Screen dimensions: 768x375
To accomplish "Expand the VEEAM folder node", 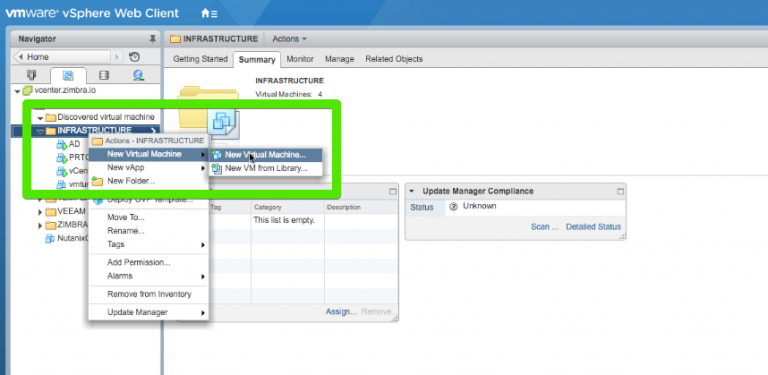I will (x=40, y=212).
